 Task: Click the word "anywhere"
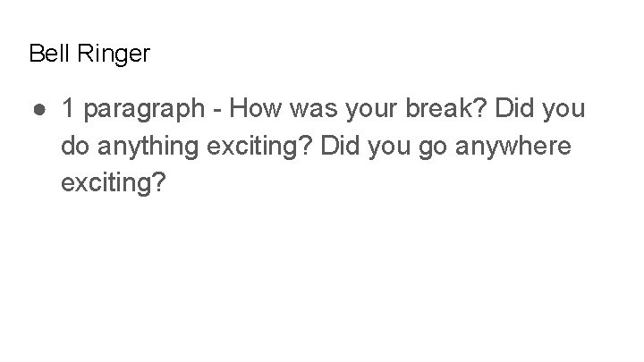[513, 147]
